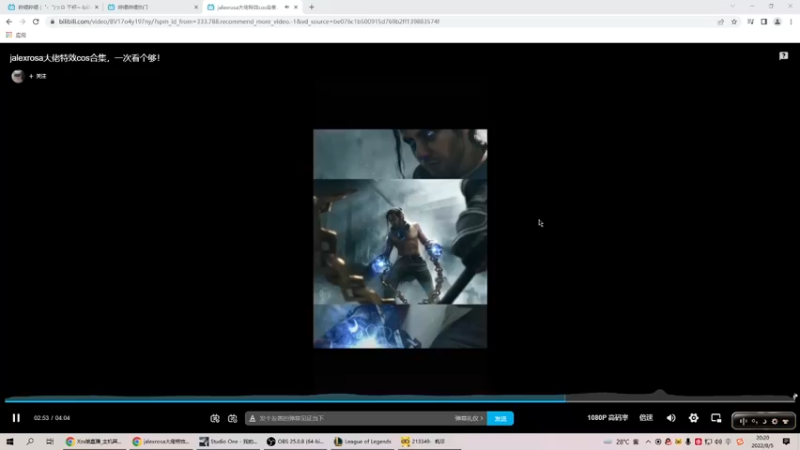This screenshot has height=450, width=800.
Task: Open OBS 25.0.8 from taskbar
Action: coord(295,441)
